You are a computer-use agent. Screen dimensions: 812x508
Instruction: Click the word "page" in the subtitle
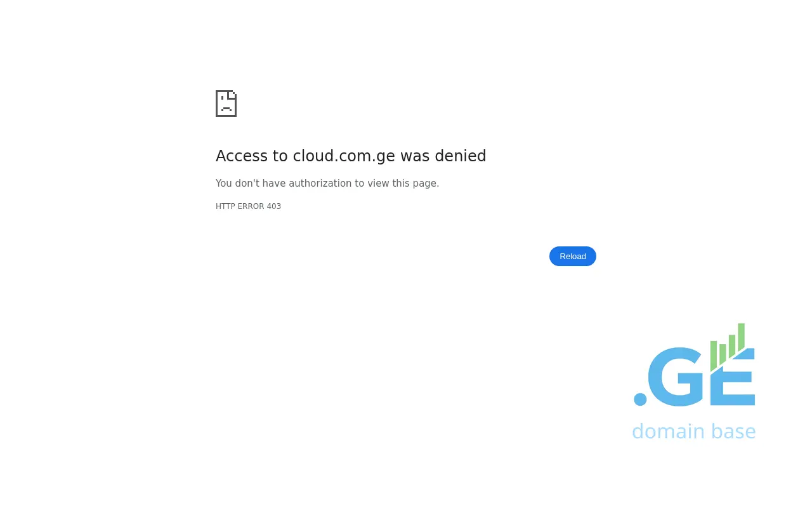[424, 184]
